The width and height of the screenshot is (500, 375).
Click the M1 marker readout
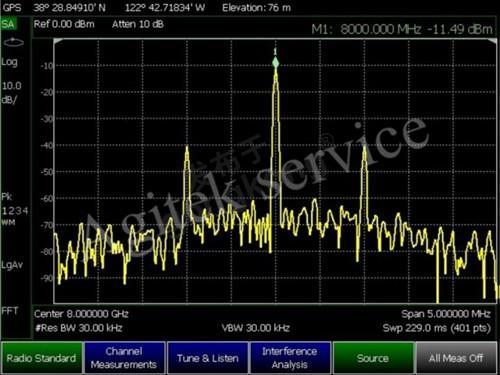(x=402, y=29)
